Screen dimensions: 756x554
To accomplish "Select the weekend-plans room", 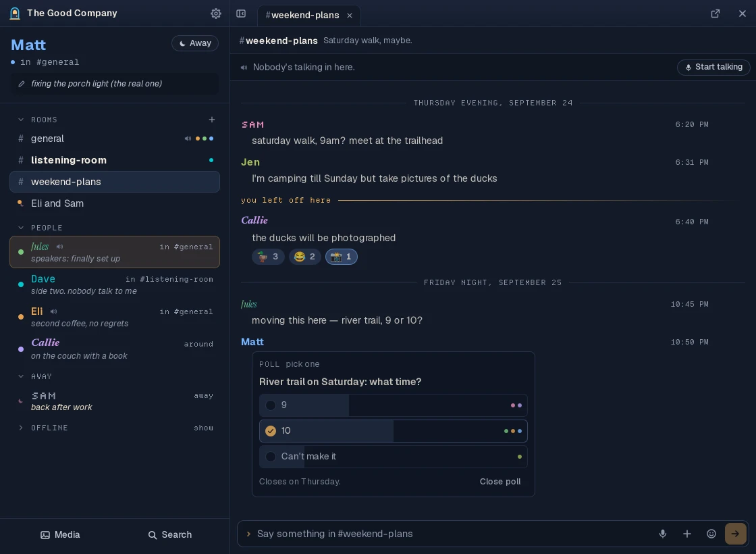I will click(115, 182).
